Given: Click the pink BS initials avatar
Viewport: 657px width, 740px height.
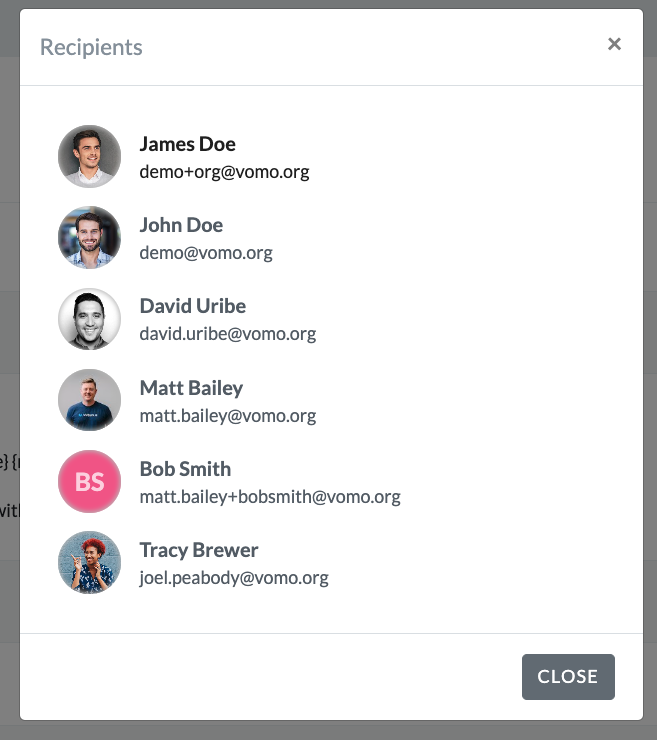Looking at the screenshot, I should [89, 481].
